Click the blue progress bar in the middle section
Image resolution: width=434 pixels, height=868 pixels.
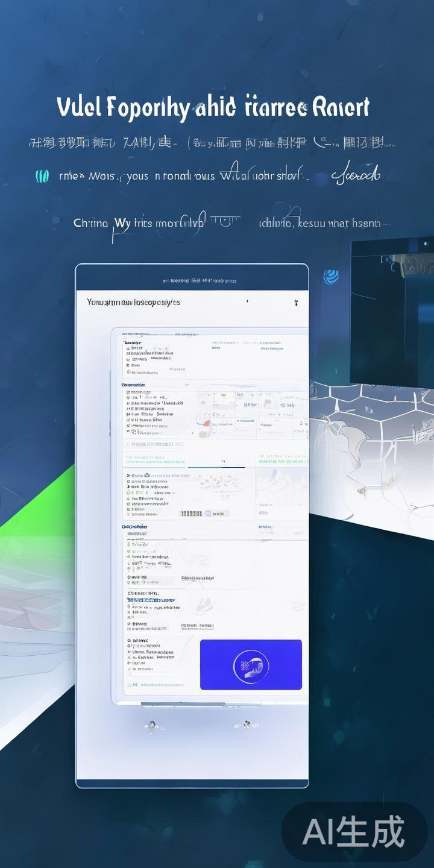pos(216,467)
